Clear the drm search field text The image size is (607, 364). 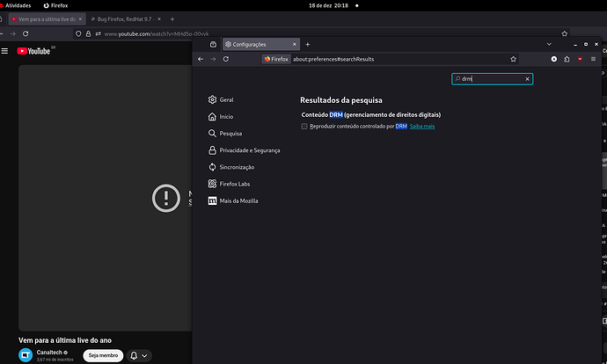coord(527,79)
